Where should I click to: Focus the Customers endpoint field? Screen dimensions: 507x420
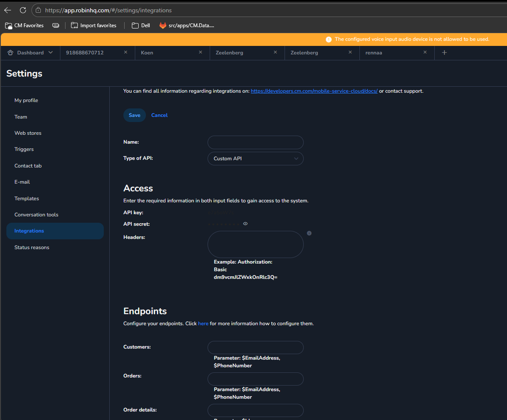point(256,348)
